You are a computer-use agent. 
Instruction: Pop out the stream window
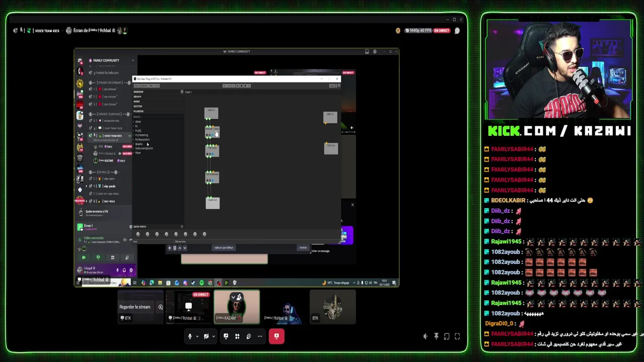pyautogui.click(x=447, y=336)
